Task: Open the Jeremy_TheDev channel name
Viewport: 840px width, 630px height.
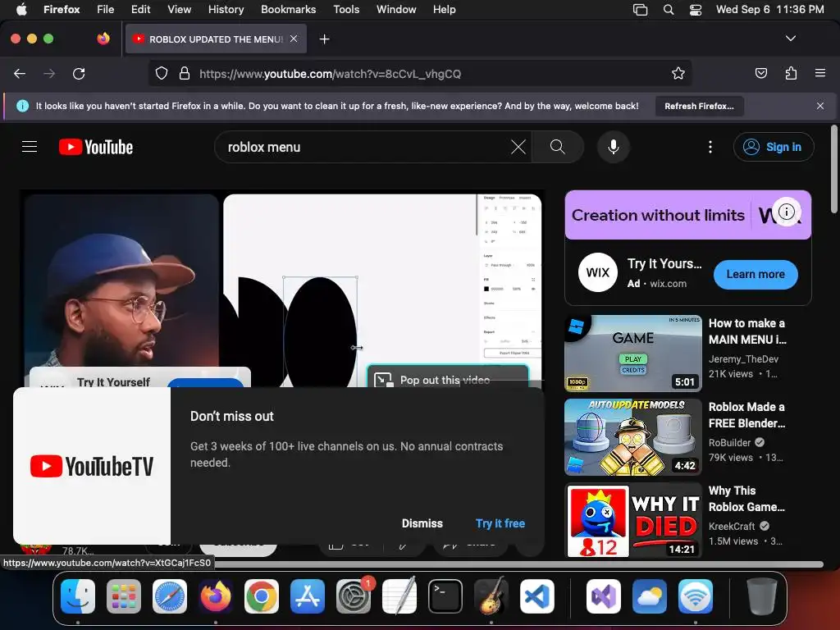Action: click(x=743, y=359)
